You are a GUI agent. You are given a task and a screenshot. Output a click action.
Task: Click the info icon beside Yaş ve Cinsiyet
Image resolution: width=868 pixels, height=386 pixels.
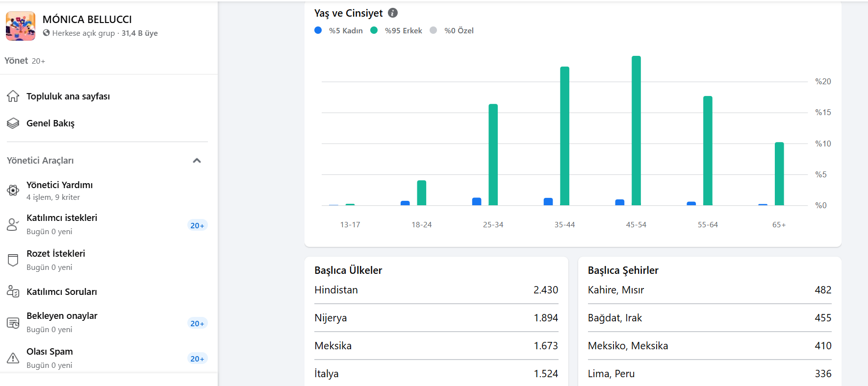393,13
